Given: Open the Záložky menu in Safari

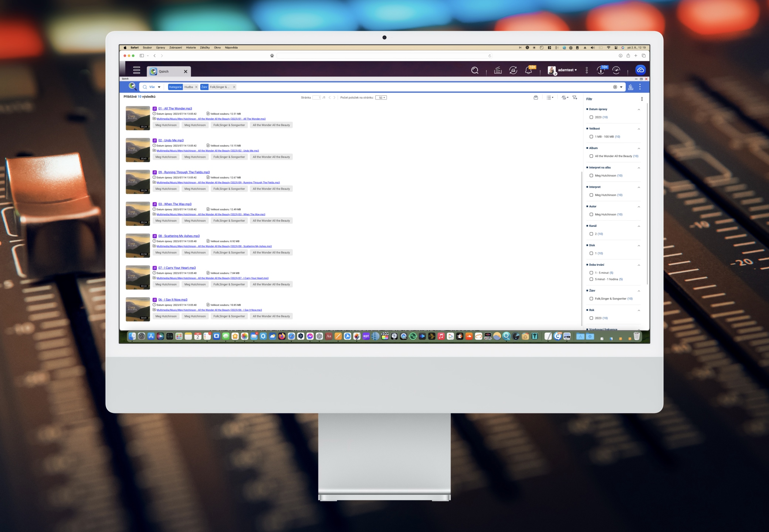Looking at the screenshot, I should (x=204, y=48).
